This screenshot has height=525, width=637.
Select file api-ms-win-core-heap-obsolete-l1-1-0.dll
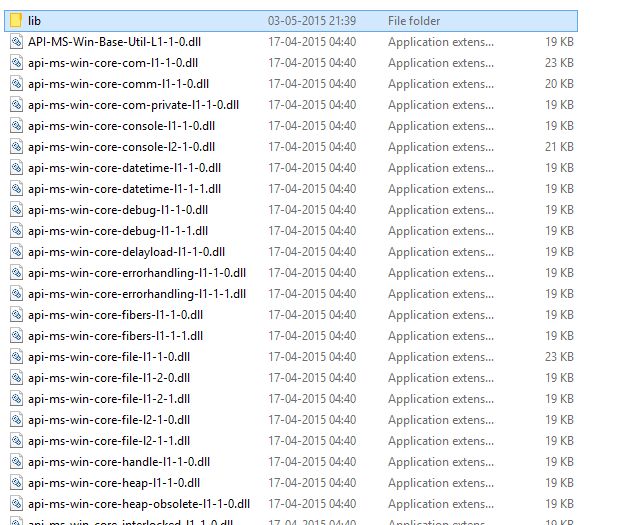click(x=139, y=504)
